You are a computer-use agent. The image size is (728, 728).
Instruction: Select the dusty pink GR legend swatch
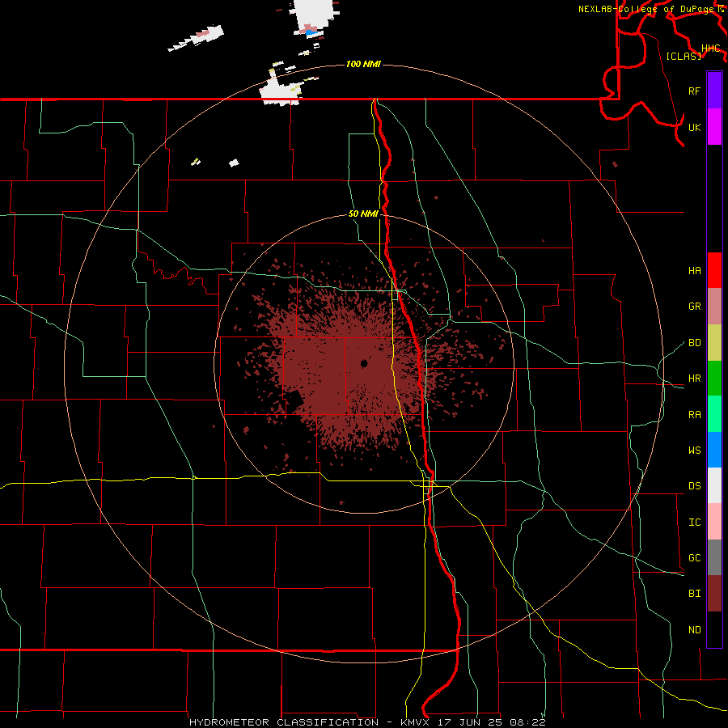pyautogui.click(x=714, y=306)
